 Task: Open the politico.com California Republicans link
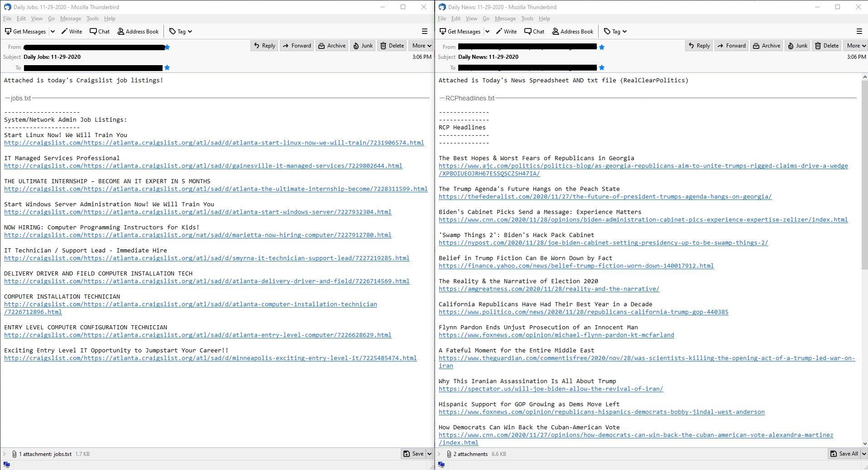click(x=584, y=312)
